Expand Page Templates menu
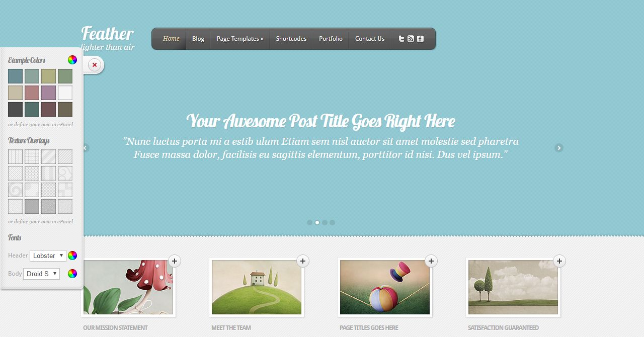Viewport: 644px width, 337px height. click(x=240, y=39)
